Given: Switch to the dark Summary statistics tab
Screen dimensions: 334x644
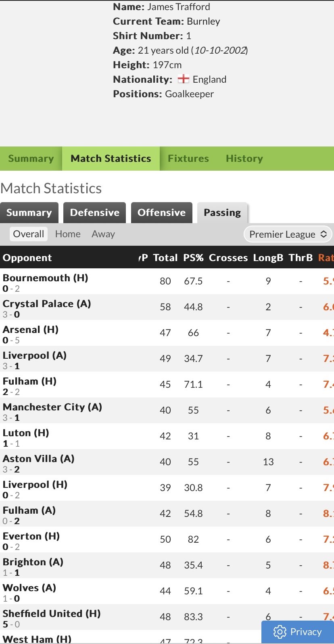Looking at the screenshot, I should 29,213.
